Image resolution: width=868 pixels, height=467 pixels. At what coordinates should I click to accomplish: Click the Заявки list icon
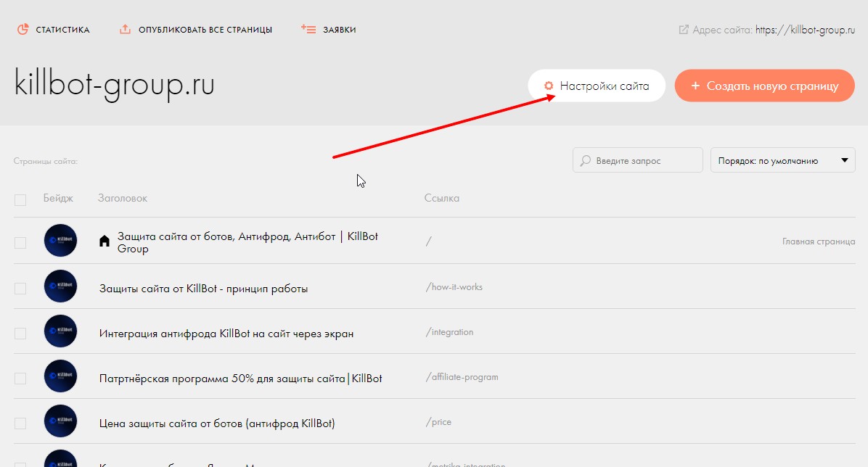pos(308,29)
